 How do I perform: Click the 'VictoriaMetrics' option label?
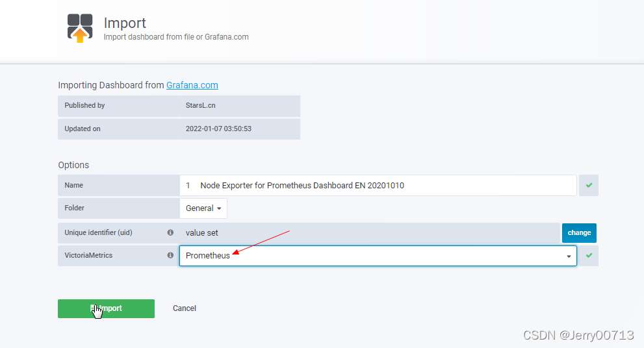pyautogui.click(x=88, y=255)
